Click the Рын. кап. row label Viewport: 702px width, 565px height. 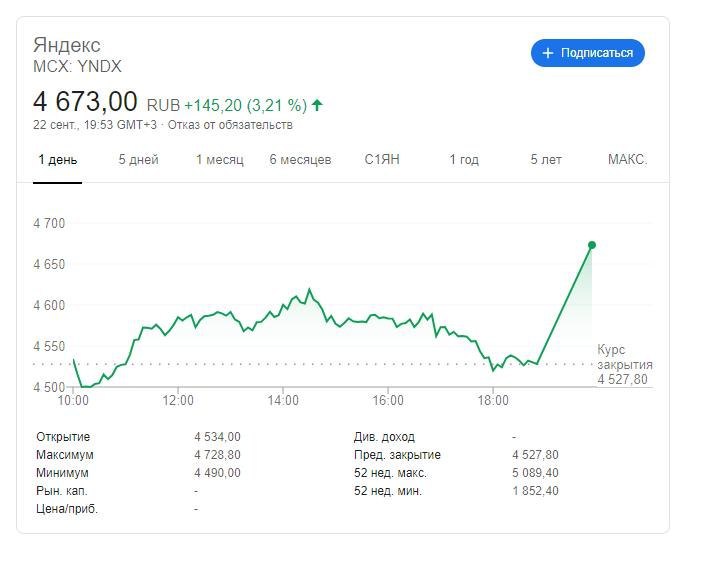point(62,491)
